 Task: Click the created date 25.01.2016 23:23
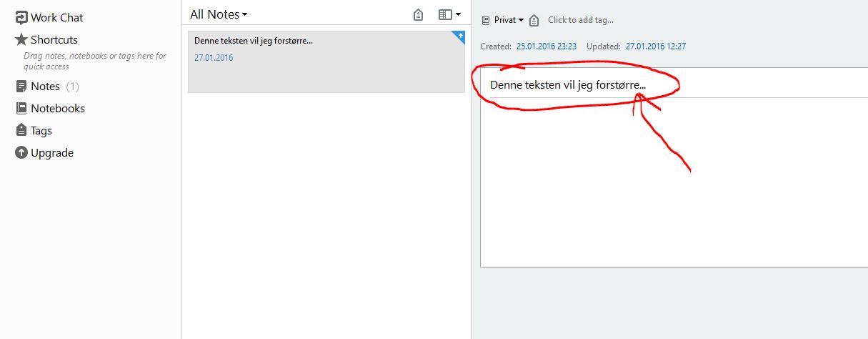click(547, 46)
